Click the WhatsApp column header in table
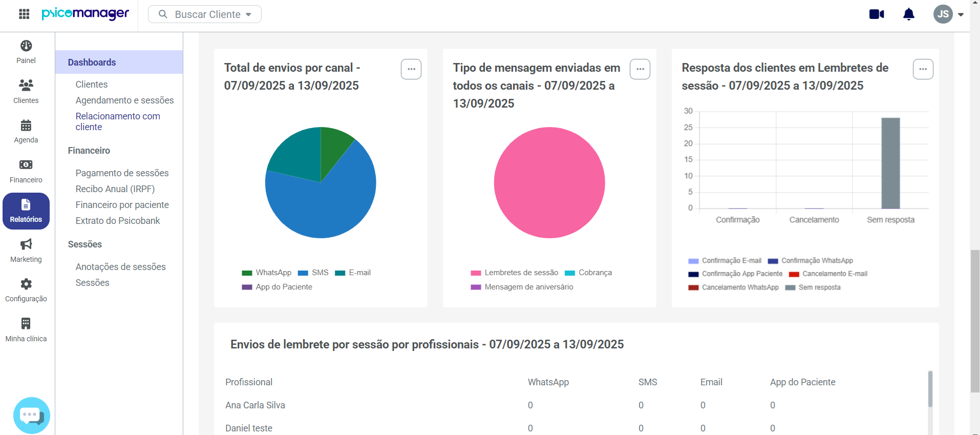Screen dimensions: 980x435 tap(548, 382)
